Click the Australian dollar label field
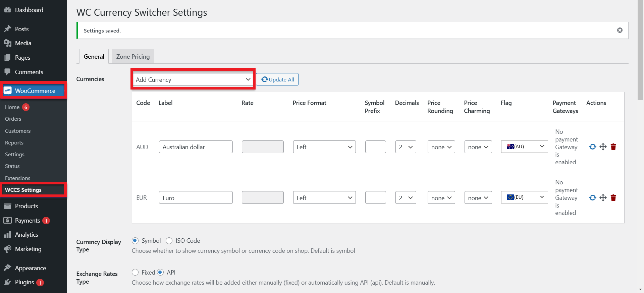The width and height of the screenshot is (644, 293). (196, 147)
